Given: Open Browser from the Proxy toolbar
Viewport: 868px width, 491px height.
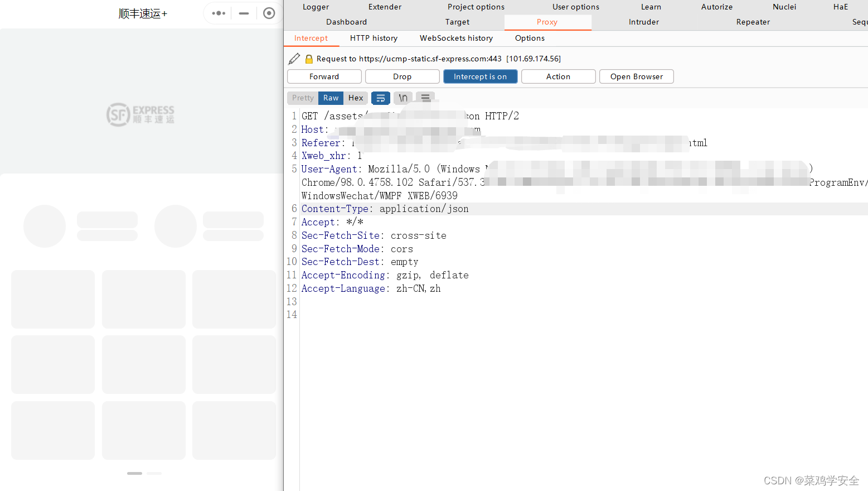Looking at the screenshot, I should (x=637, y=76).
